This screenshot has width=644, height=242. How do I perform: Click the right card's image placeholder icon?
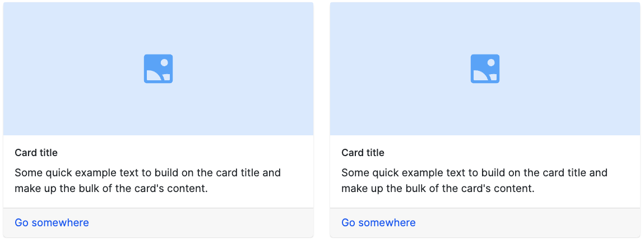485,69
